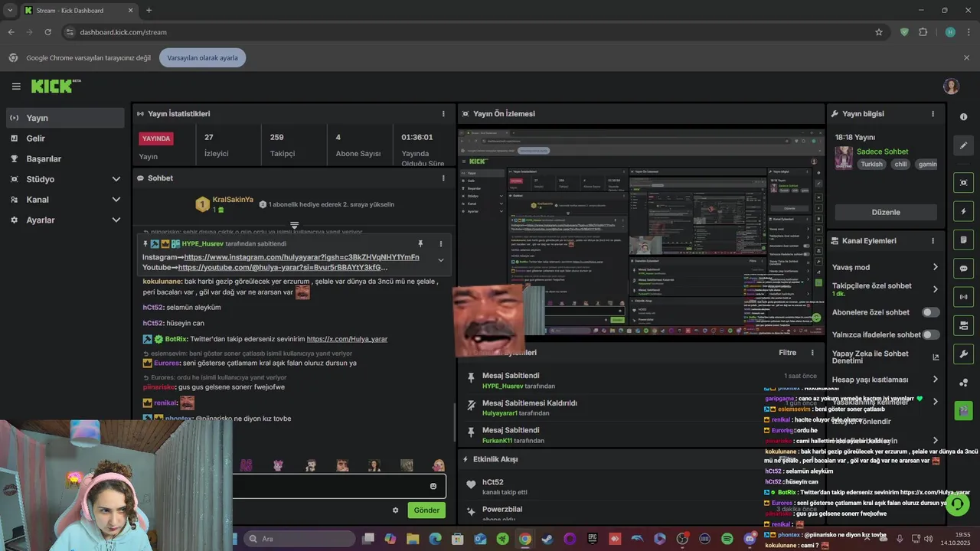Open the profile avatar menu
Screen dimensions: 980x551
tap(951, 86)
